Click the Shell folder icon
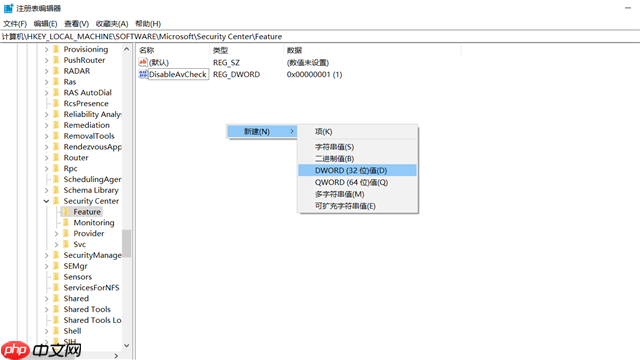Viewport: 640px width, 360px height. (x=56, y=331)
